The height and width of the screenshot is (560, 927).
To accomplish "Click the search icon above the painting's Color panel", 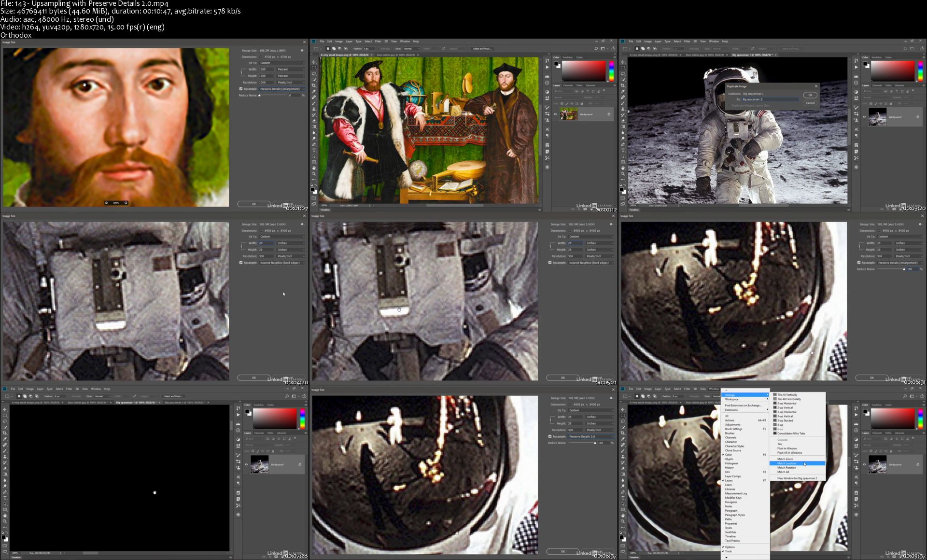I will pyautogui.click(x=596, y=49).
